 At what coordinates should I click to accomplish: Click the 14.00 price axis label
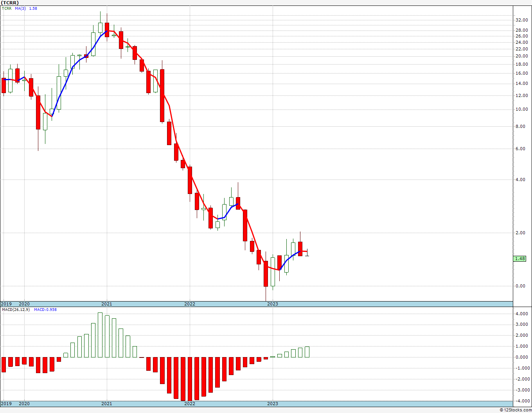521,83
